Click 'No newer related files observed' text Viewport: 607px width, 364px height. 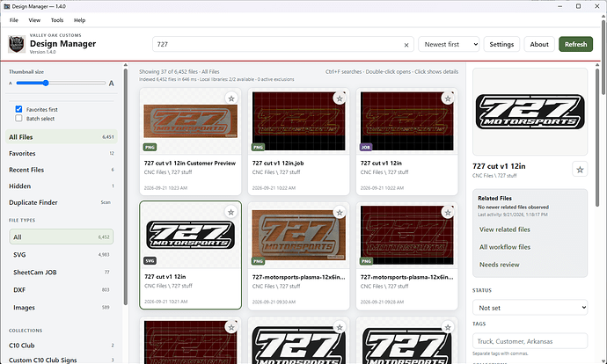(x=513, y=207)
